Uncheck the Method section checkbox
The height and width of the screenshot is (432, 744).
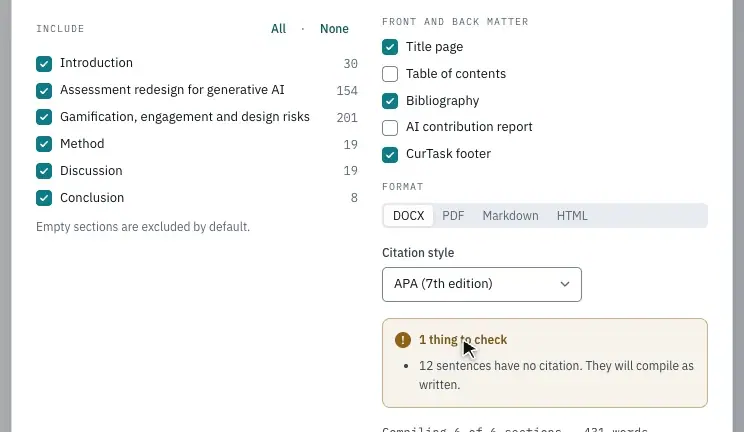pyautogui.click(x=44, y=144)
